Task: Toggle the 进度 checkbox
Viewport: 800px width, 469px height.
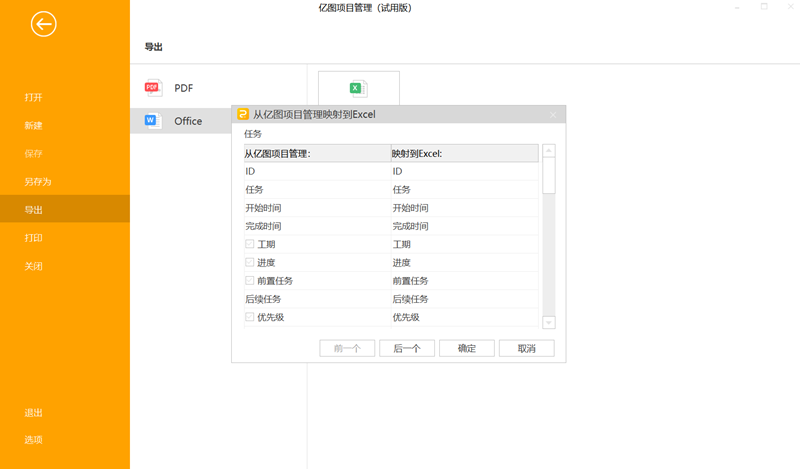Action: click(249, 262)
